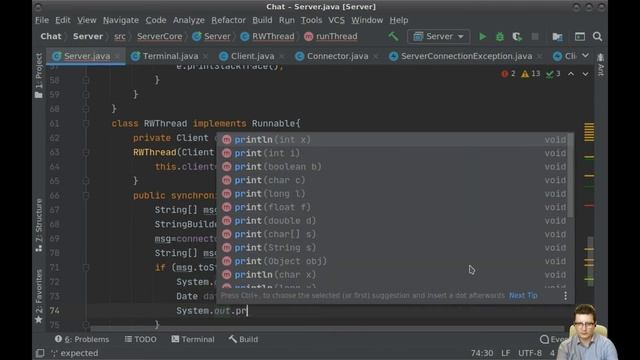Open the Server run configuration dropdown
This screenshot has height=360, width=640.
pyautogui.click(x=438, y=37)
